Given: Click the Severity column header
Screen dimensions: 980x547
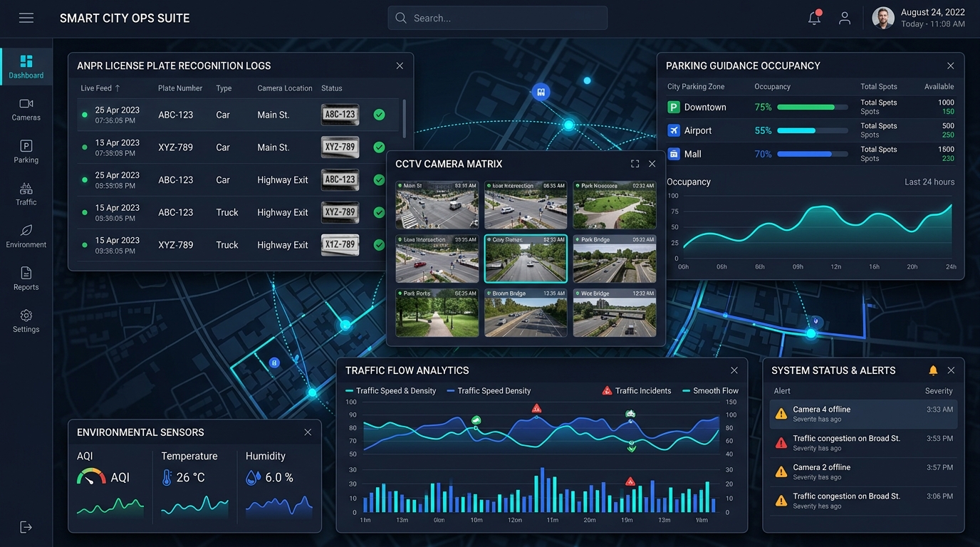Looking at the screenshot, I should coord(939,391).
